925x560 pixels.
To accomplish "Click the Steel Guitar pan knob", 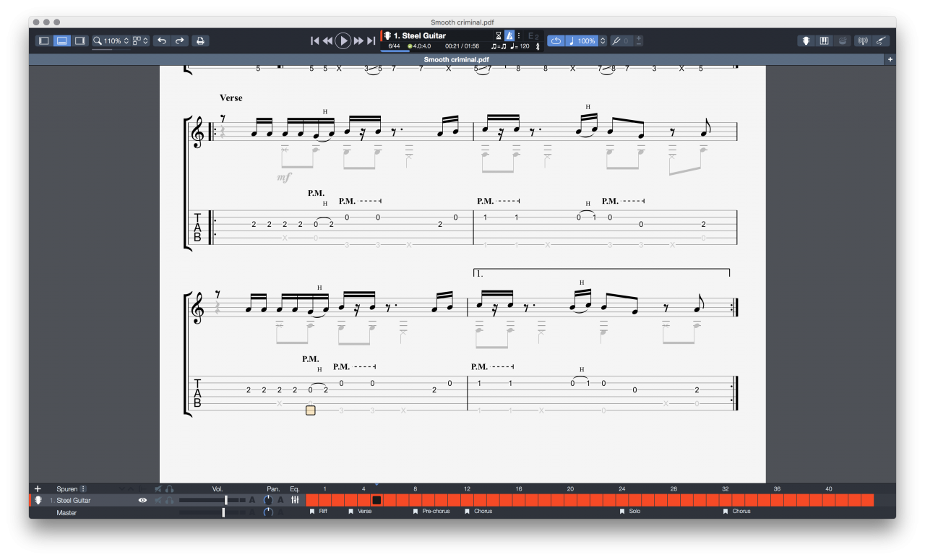I will (x=269, y=500).
